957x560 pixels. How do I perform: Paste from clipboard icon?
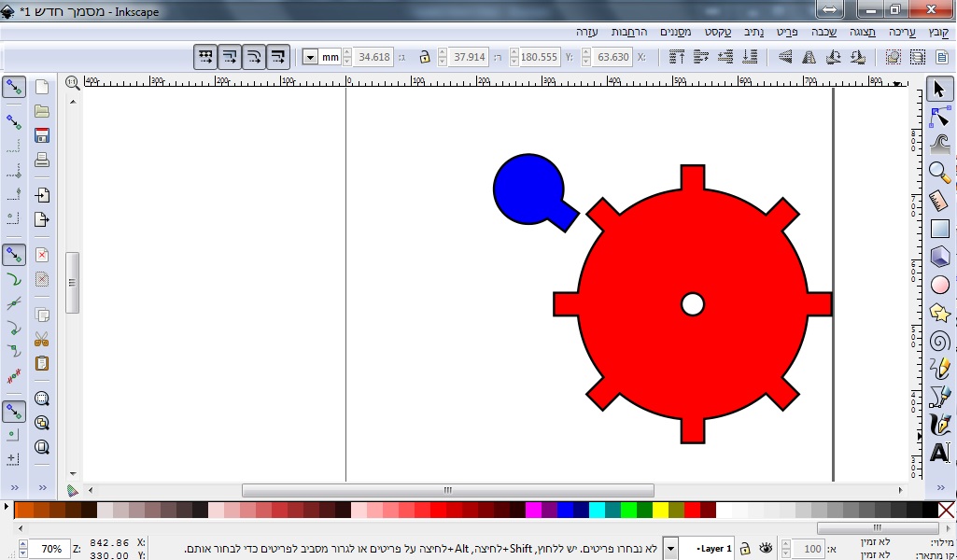point(41,364)
